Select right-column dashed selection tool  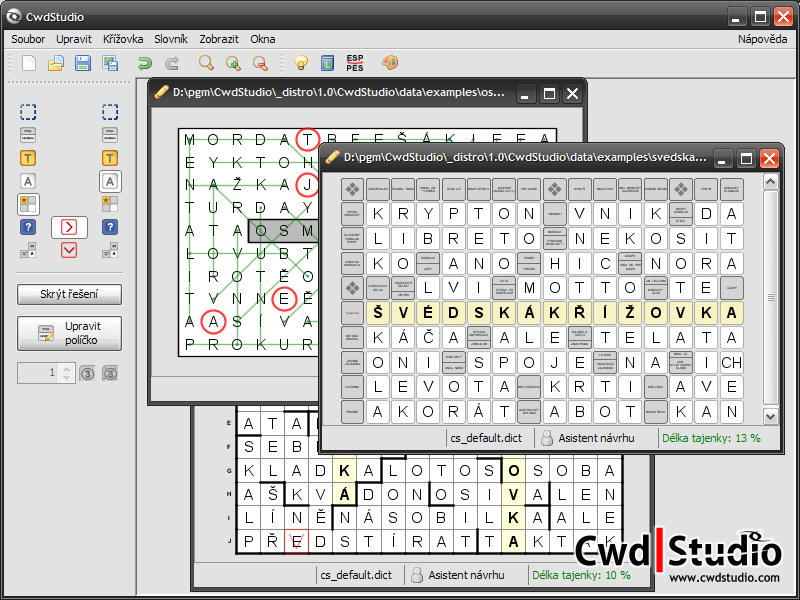(x=110, y=112)
